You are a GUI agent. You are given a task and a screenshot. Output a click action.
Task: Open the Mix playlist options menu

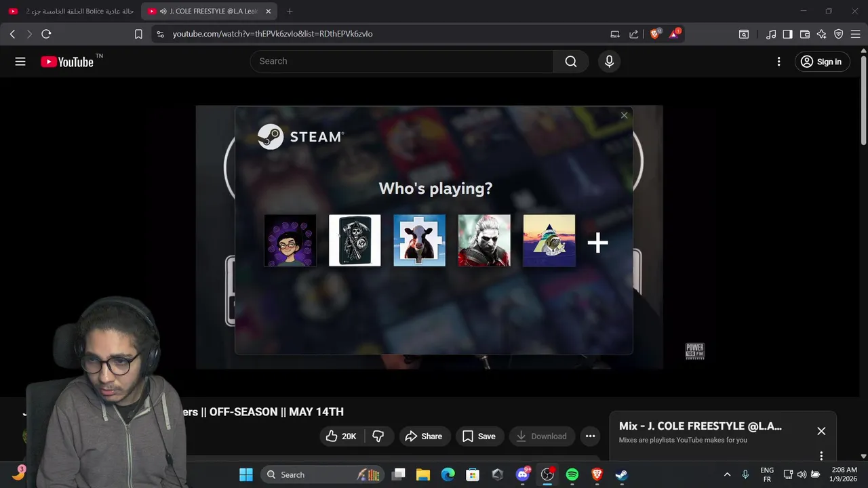pos(821,456)
